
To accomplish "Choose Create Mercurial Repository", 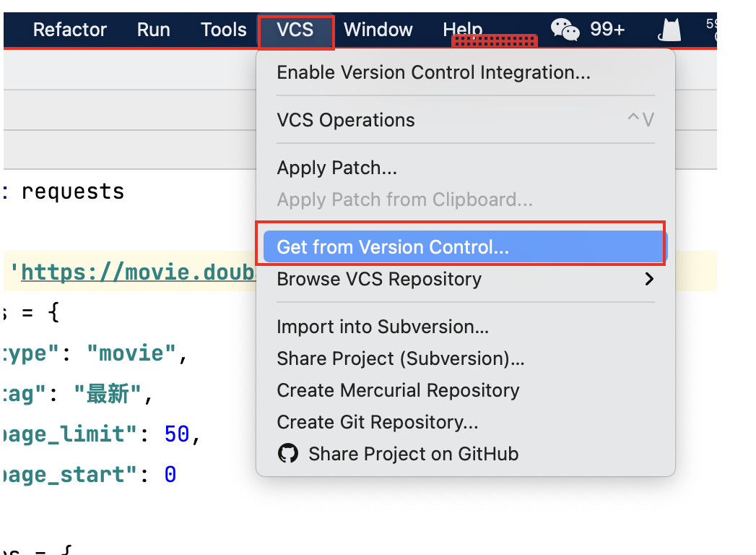I will pyautogui.click(x=398, y=390).
